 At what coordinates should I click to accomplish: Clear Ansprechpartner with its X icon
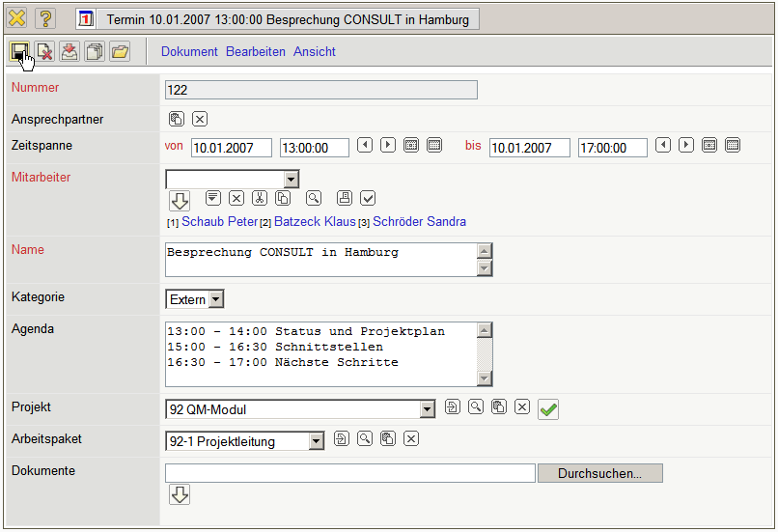(199, 119)
